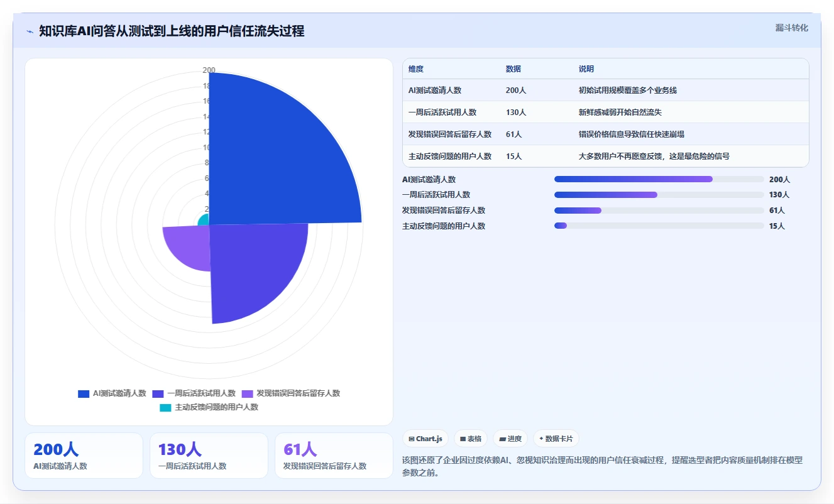
Task: Click 新鲜感减弱开始自然流失 description
Action: pyautogui.click(x=620, y=112)
